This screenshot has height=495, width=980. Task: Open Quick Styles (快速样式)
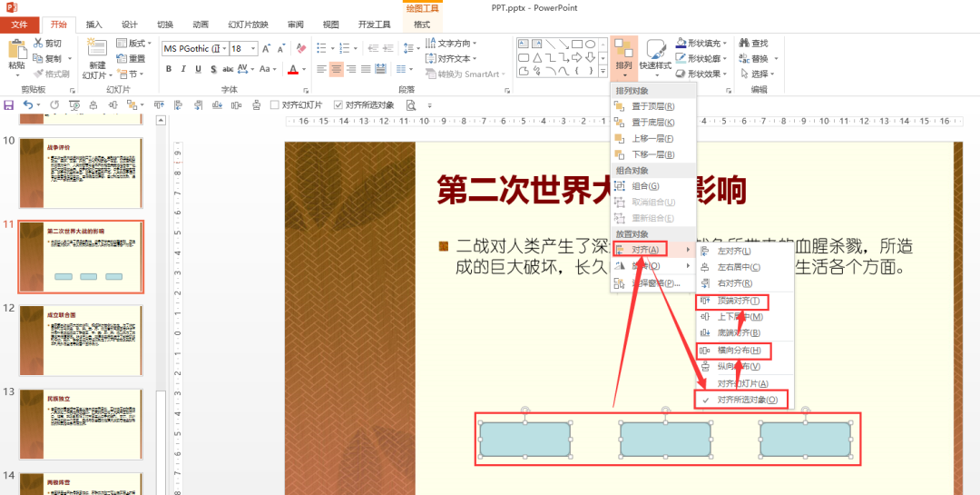point(655,58)
